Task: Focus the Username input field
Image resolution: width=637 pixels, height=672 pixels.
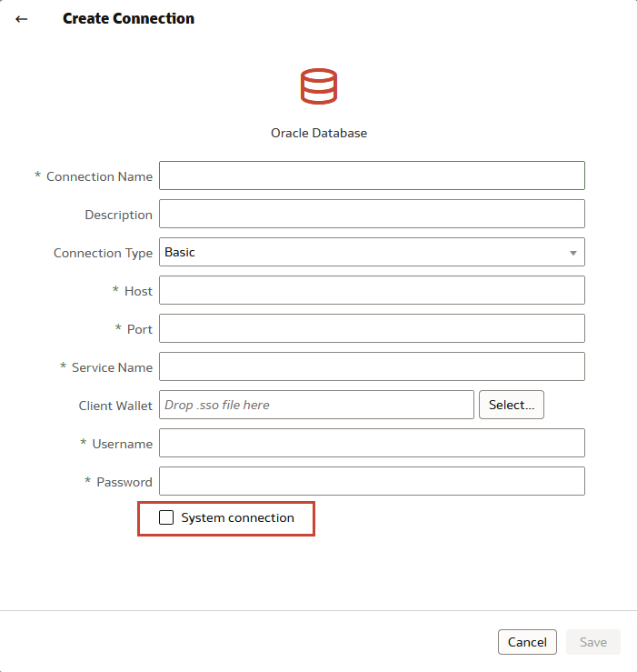Action: (x=372, y=443)
